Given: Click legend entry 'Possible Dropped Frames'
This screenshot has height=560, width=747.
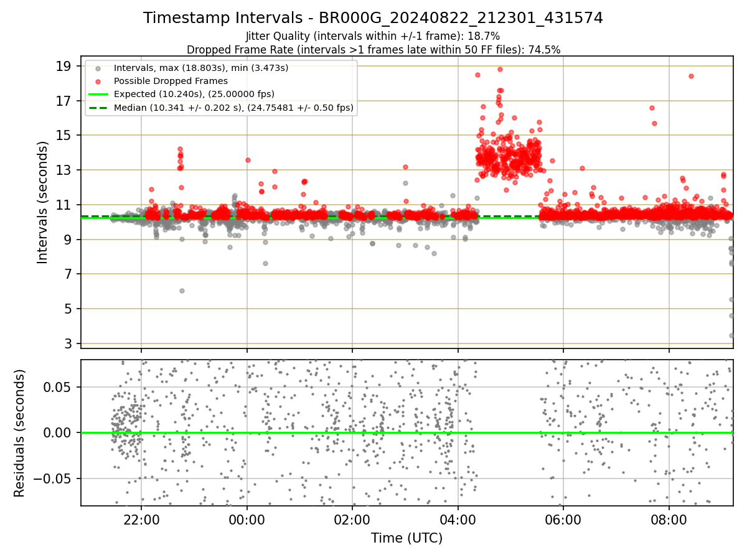Looking at the screenshot, I should pyautogui.click(x=171, y=81).
